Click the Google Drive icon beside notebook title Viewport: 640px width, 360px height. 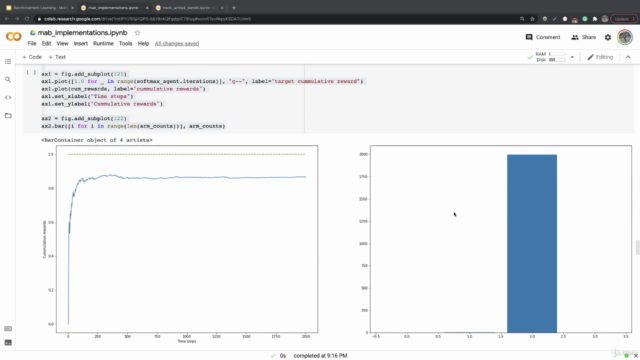coord(33,33)
